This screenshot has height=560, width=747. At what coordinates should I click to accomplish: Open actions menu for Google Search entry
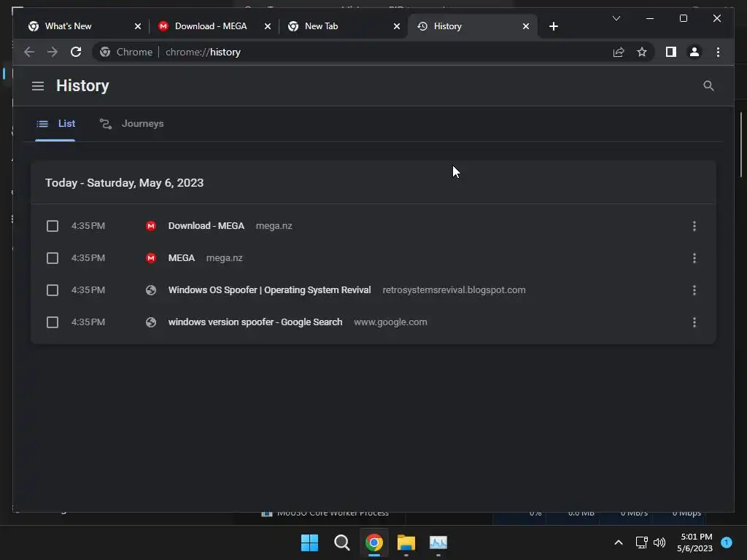[694, 322]
